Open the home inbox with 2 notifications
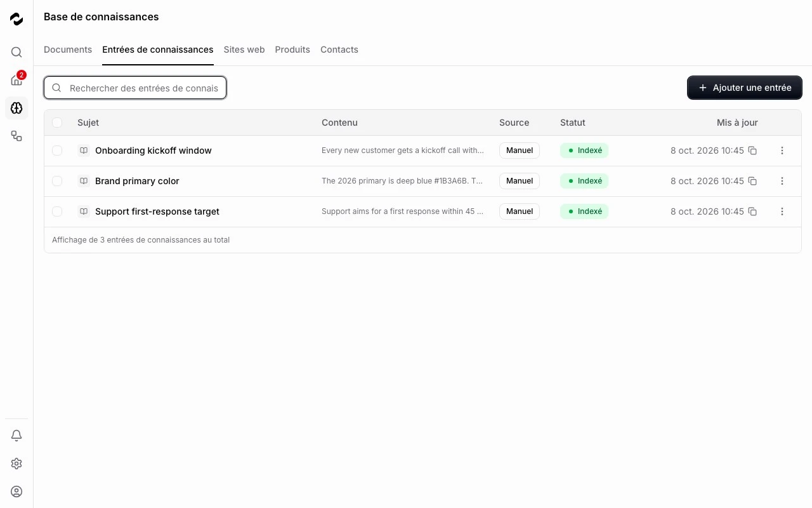This screenshot has width=812, height=508. click(x=16, y=80)
